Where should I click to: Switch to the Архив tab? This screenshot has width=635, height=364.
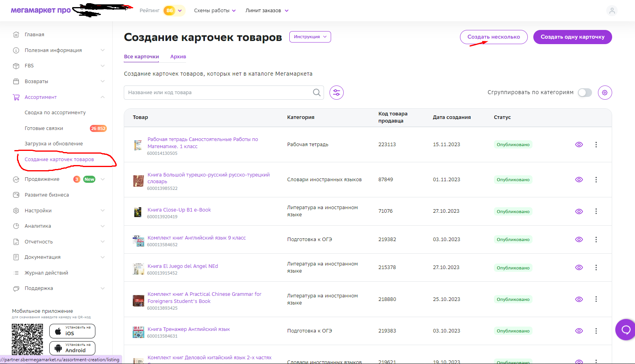click(178, 57)
